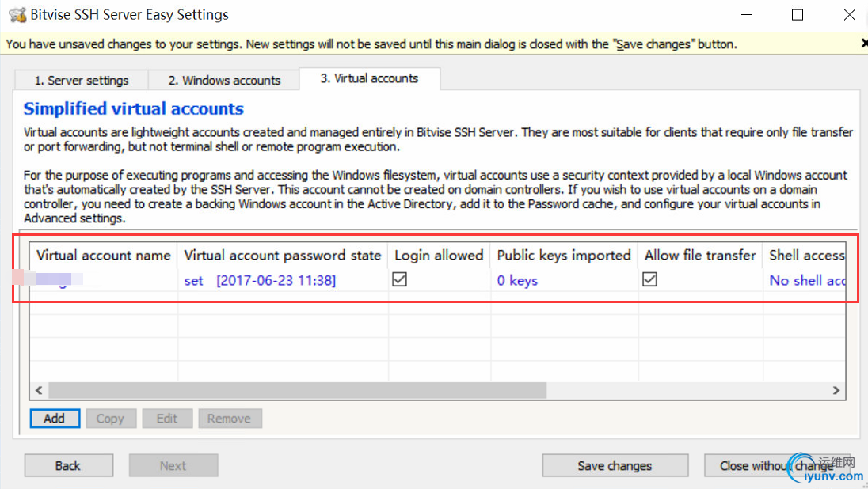This screenshot has width=868, height=489.
Task: Toggle the Login allowed checkbox
Action: tap(399, 279)
